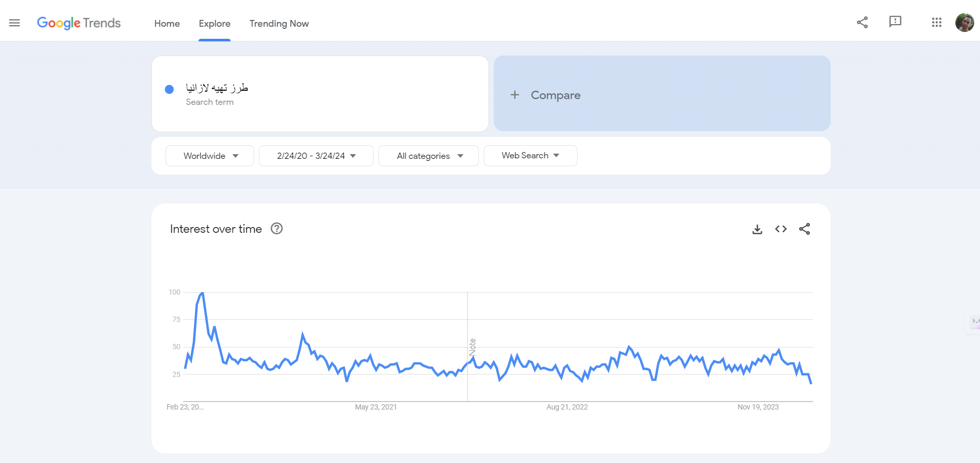This screenshot has width=980, height=463.
Task: Expand the Worldwide region dropdown
Action: [210, 156]
